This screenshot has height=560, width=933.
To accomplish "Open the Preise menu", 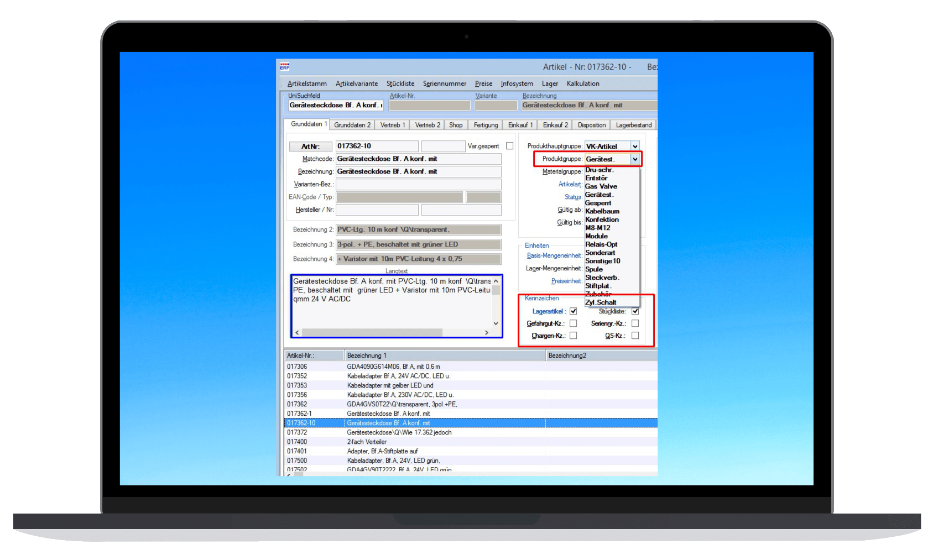I will coord(483,83).
